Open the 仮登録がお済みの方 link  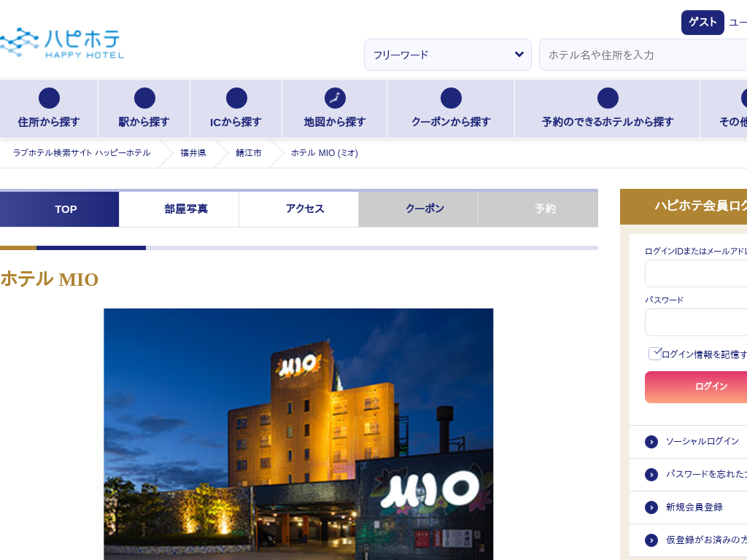[x=706, y=540]
